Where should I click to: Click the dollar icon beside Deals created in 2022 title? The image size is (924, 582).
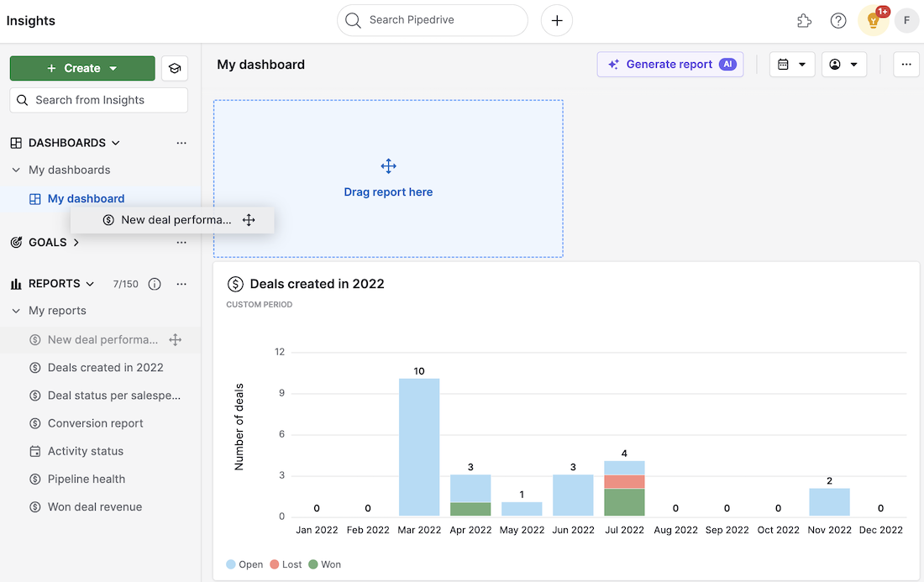pyautogui.click(x=235, y=284)
